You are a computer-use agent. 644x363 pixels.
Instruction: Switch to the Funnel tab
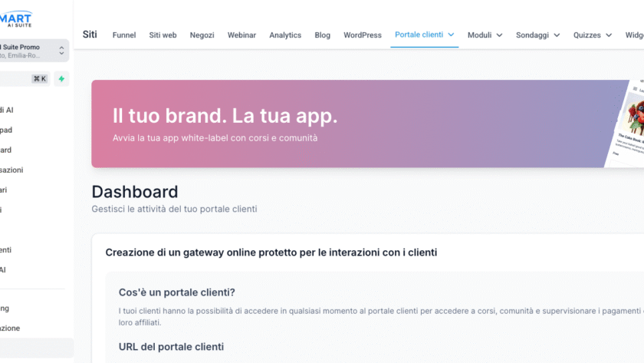click(124, 35)
